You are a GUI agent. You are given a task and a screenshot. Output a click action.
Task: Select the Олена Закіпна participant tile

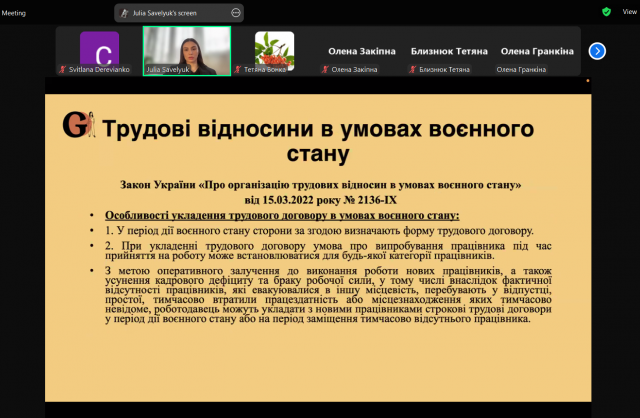click(x=362, y=51)
